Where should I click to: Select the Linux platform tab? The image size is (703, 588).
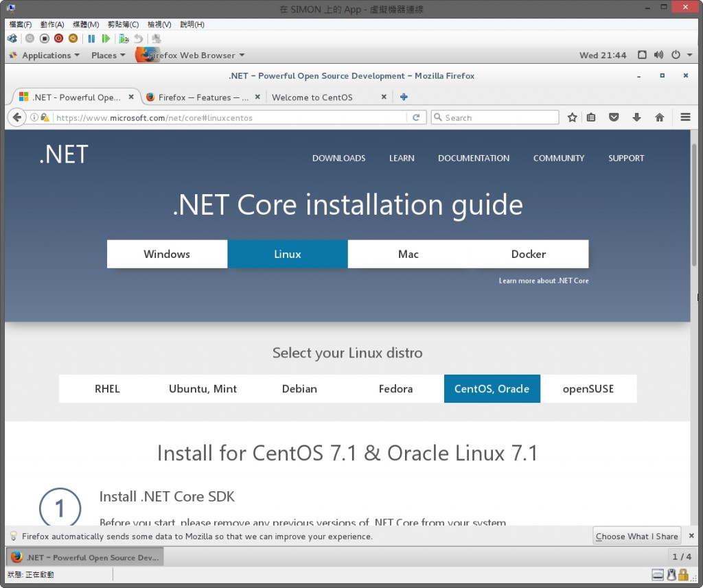point(288,254)
